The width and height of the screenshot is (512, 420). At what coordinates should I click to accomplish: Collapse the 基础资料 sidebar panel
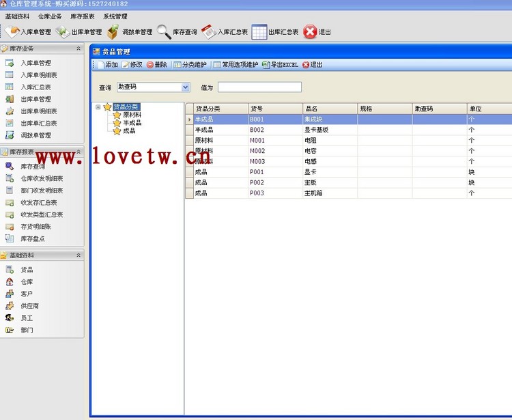click(79, 255)
